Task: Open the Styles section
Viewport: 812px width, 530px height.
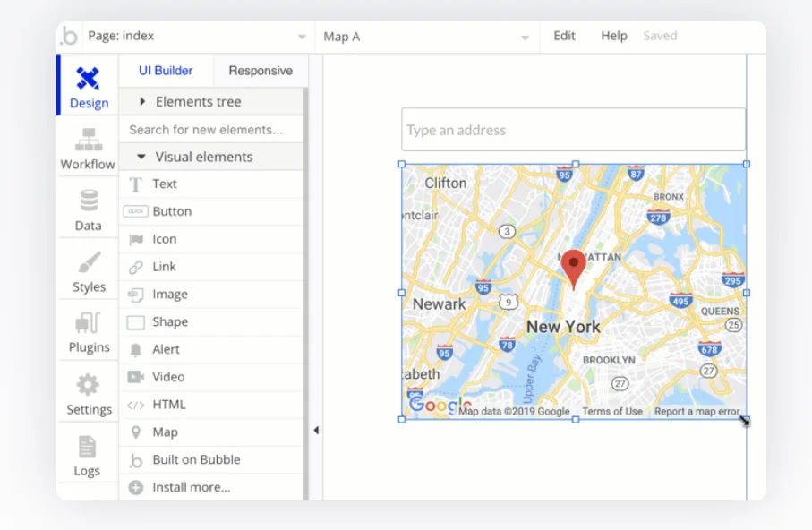Action: click(89, 272)
